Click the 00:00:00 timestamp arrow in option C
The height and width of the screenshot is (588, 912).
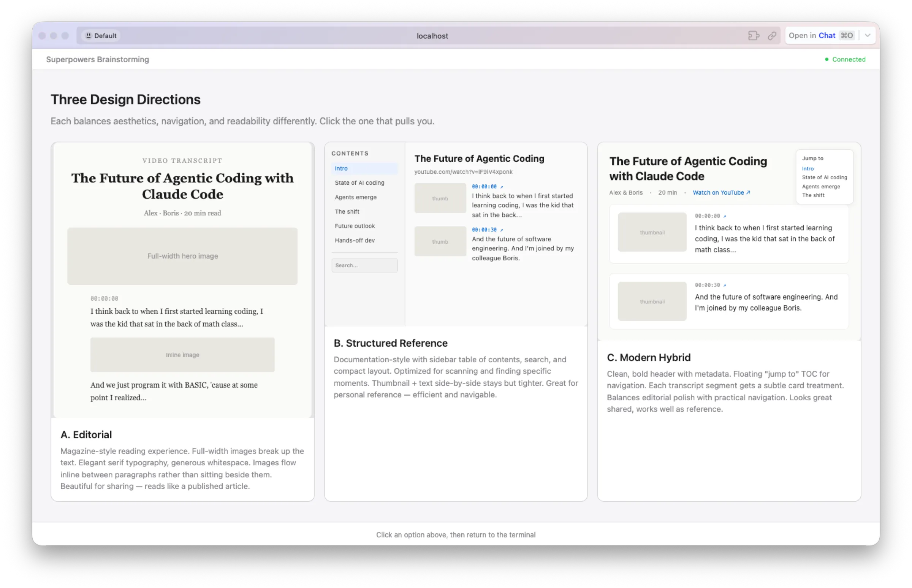click(725, 216)
